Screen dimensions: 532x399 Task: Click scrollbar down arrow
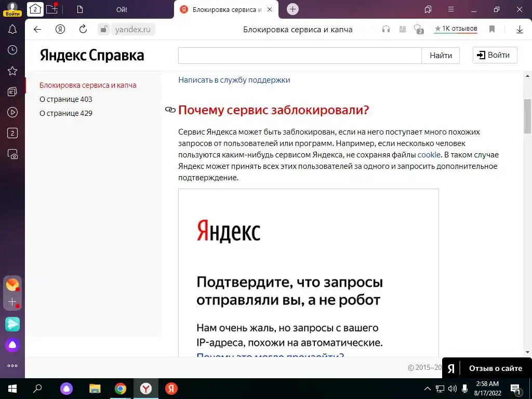coord(528,353)
